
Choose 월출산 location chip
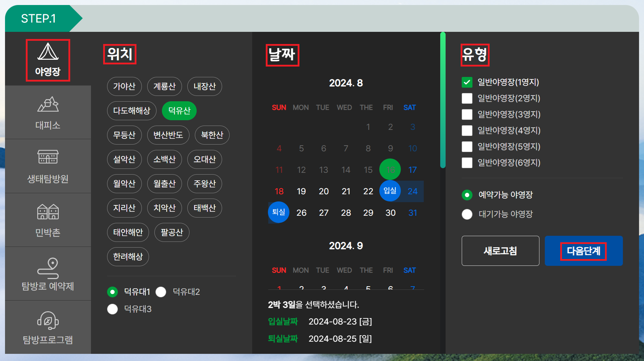coord(164,184)
